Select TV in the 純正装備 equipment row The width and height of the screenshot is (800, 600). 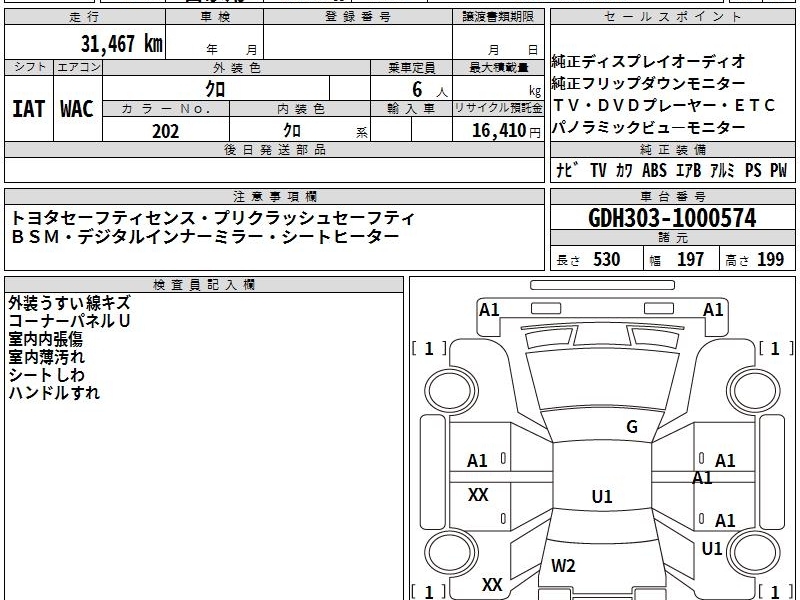pos(598,170)
